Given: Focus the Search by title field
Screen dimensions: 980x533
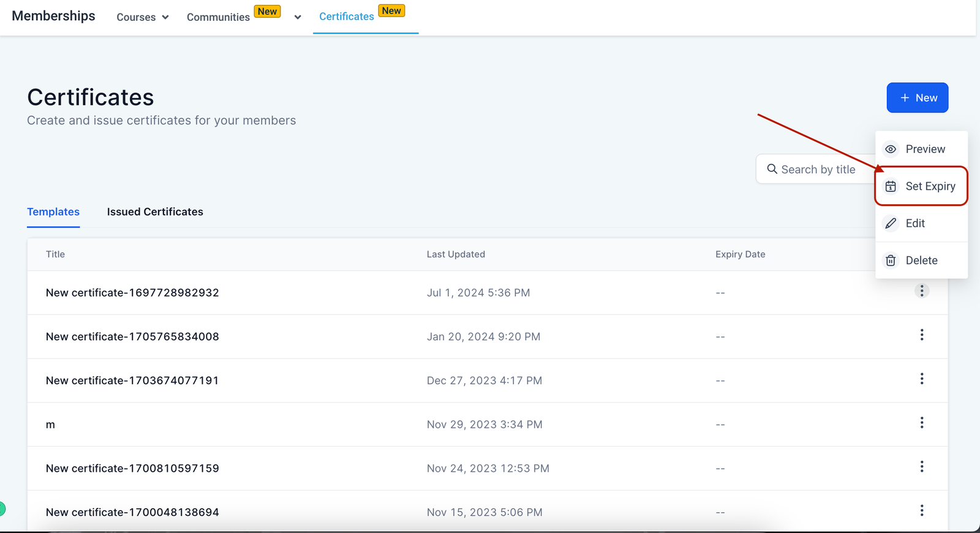Looking at the screenshot, I should point(818,170).
